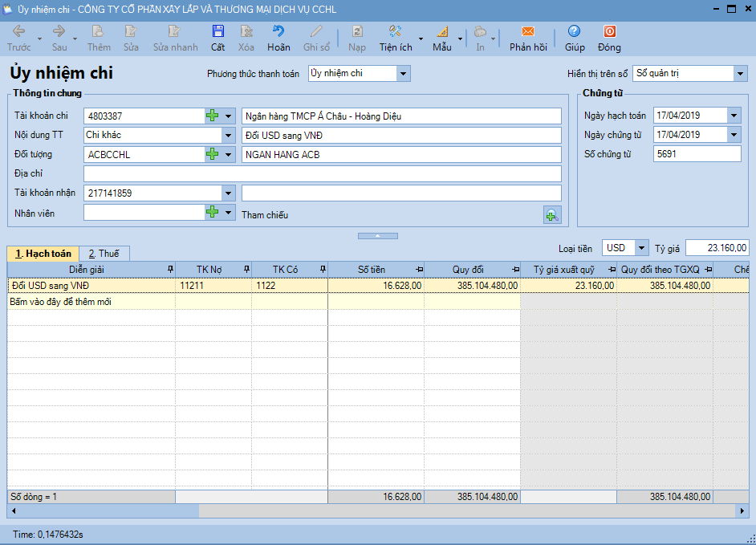Click the Giúp help icon

574,32
